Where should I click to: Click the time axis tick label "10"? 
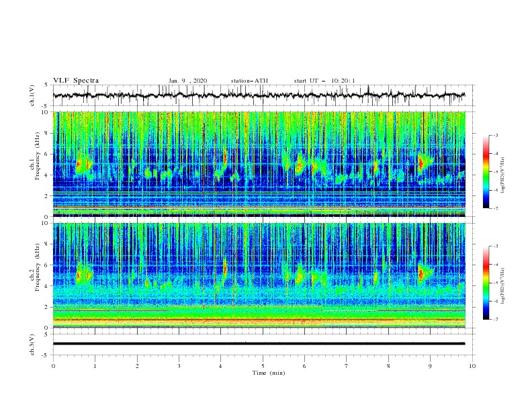(472, 366)
